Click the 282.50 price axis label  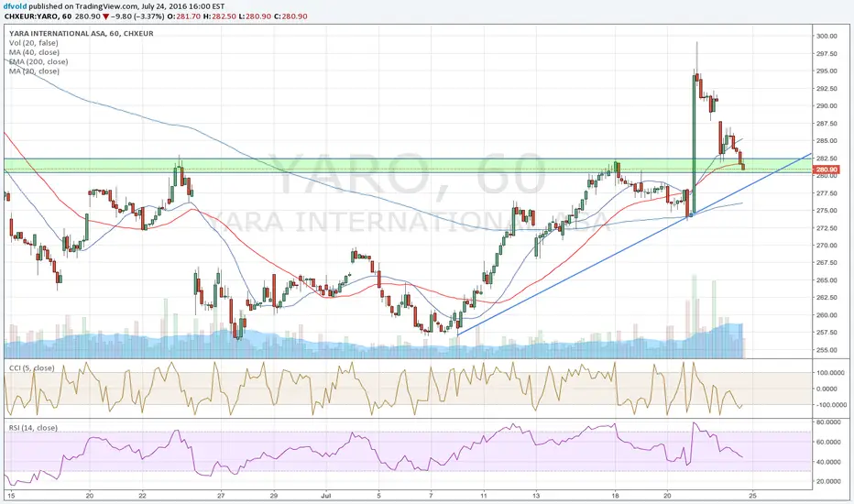click(x=827, y=158)
